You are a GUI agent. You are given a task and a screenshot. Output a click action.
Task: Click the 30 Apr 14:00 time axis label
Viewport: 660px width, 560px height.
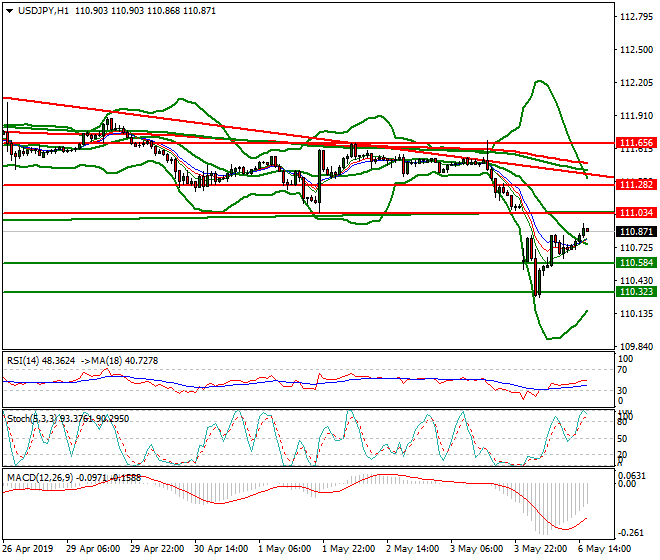[221, 549]
